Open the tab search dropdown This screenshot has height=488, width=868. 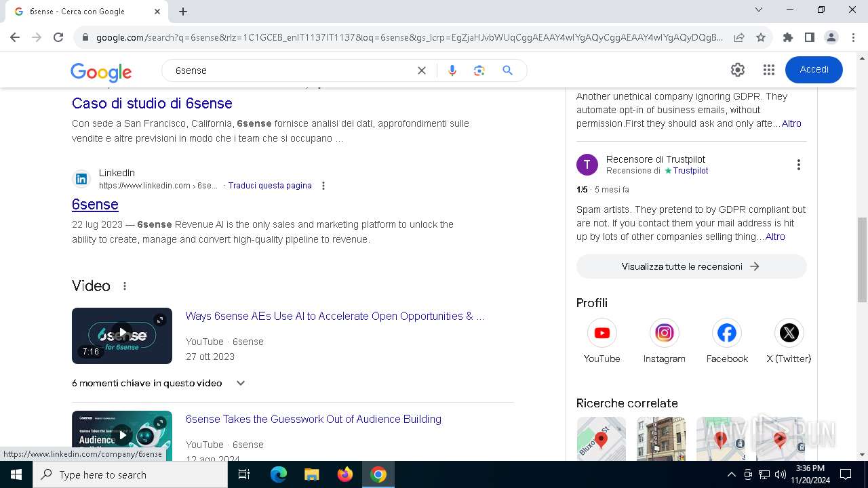tap(759, 9)
